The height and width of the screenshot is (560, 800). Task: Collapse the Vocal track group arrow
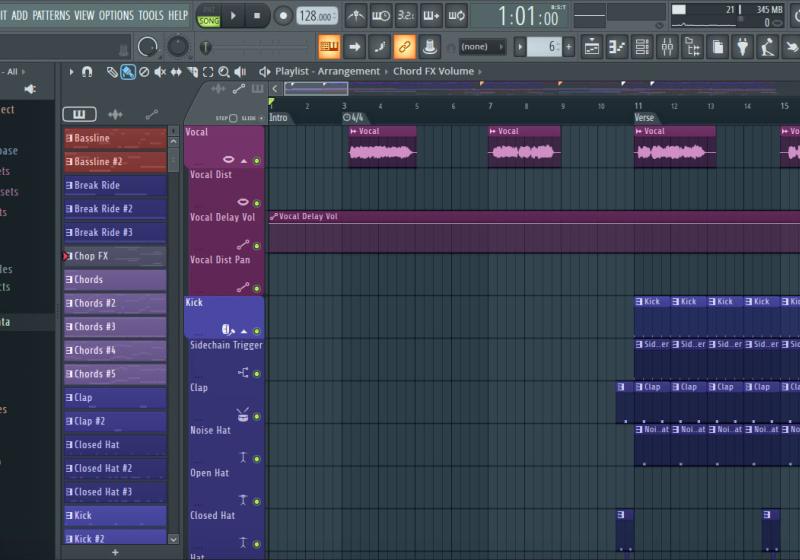(x=243, y=161)
